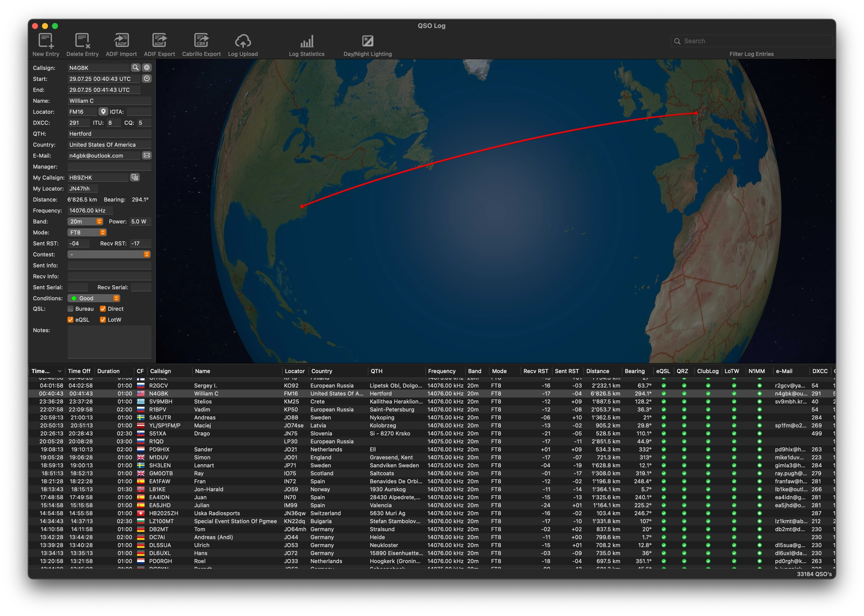Click the Power field showing 5.0 W

(140, 222)
